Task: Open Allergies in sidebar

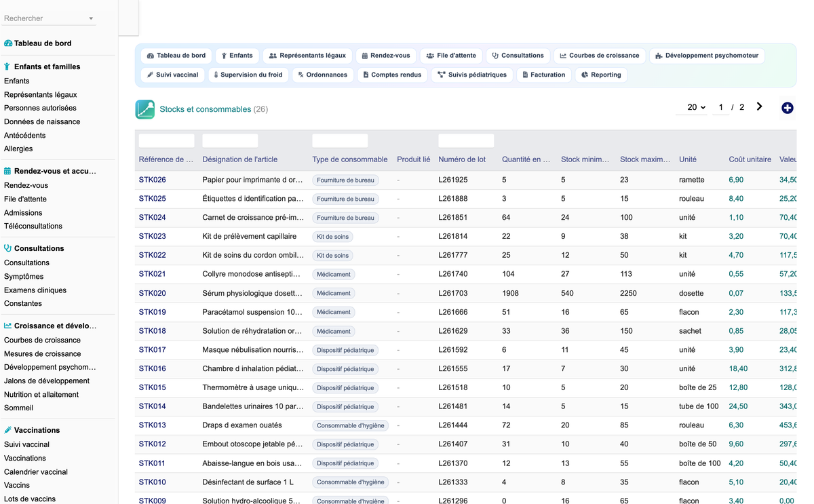Action: (18, 149)
